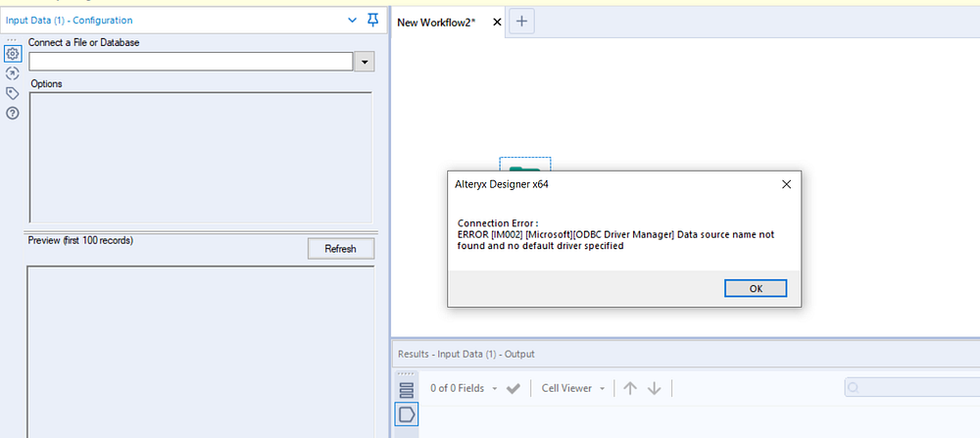
Task: Open the Annotation tag icon
Action: (13, 93)
